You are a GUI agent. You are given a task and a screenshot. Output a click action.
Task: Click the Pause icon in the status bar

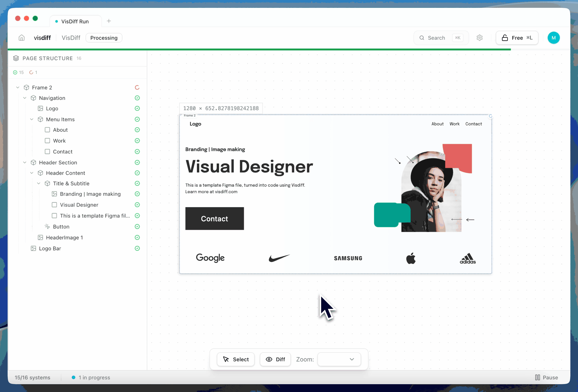coord(538,377)
